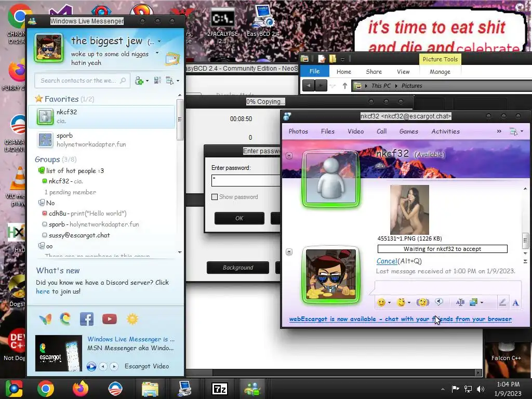Open the show menu dropdown arrow in Messenger
532x399 pixels.
click(178, 81)
